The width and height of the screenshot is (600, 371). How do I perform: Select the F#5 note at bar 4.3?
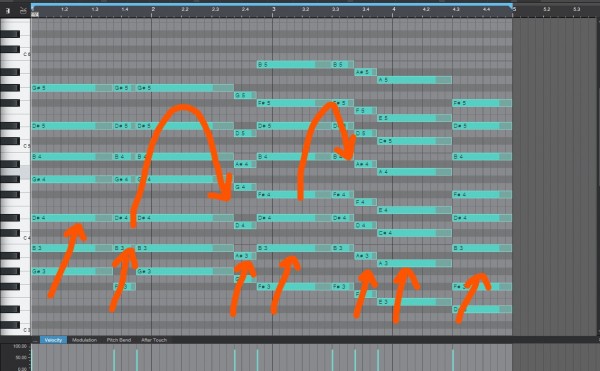pyautogui.click(x=482, y=103)
